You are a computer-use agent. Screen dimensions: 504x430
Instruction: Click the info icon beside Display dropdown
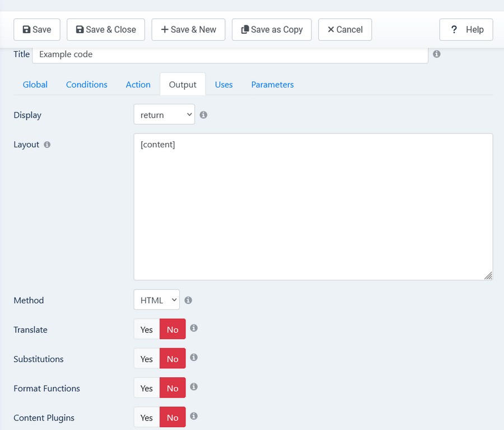(x=204, y=114)
